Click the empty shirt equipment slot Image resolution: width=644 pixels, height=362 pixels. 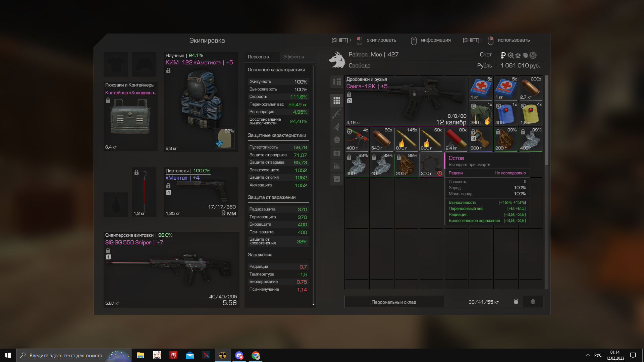(x=116, y=64)
